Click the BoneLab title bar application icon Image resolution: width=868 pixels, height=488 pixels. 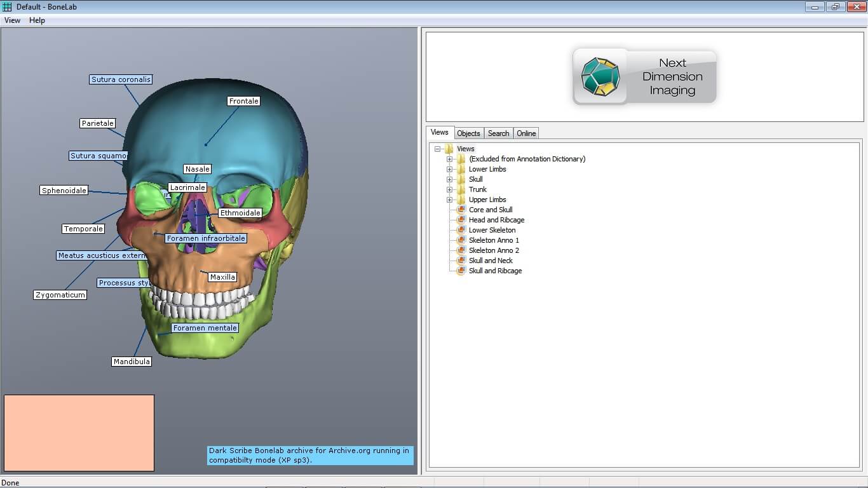click(6, 6)
